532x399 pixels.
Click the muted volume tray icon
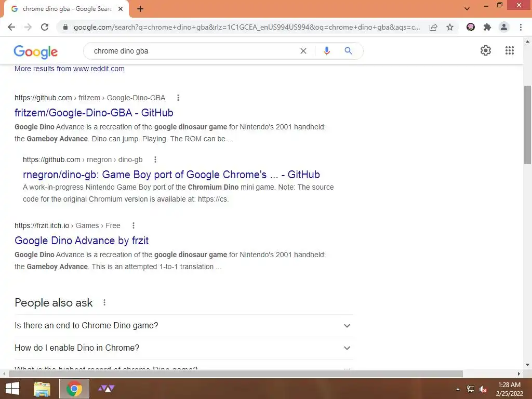[x=483, y=389]
